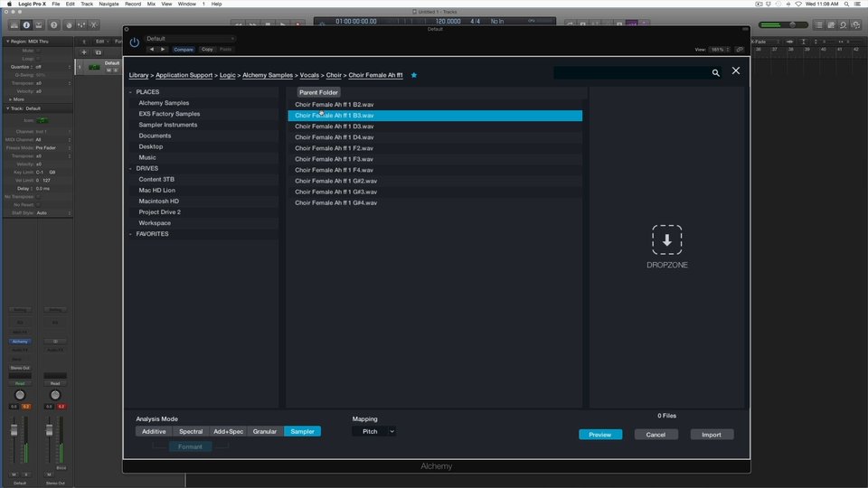Add a new track with plus button
This screenshot has width=868, height=488.
pyautogui.click(x=84, y=52)
